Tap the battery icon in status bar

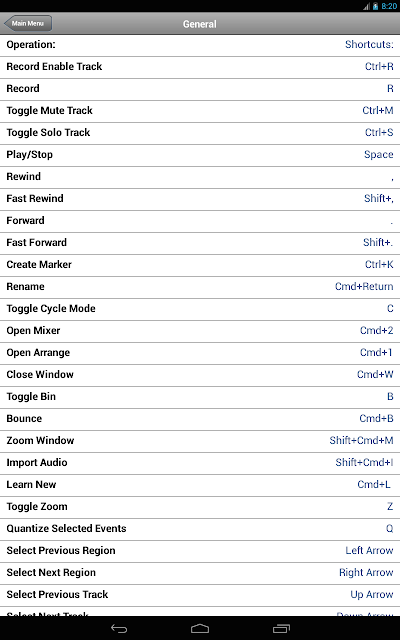[x=376, y=6]
